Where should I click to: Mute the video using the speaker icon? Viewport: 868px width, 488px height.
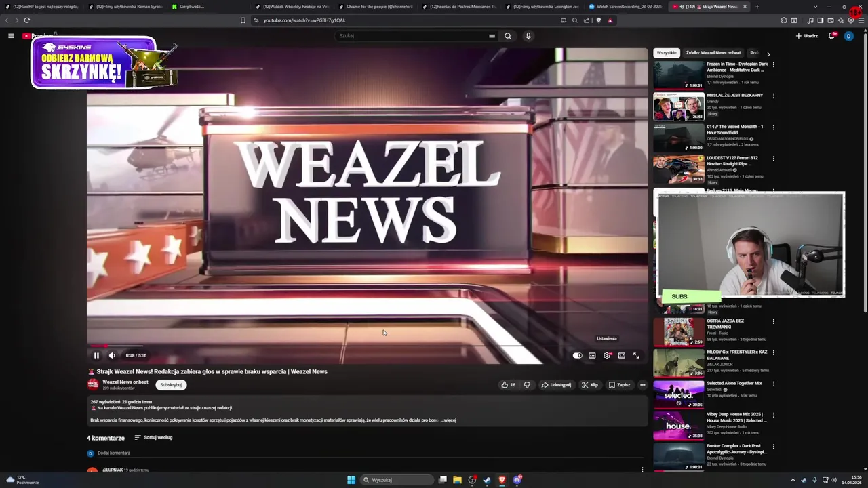pos(112,355)
